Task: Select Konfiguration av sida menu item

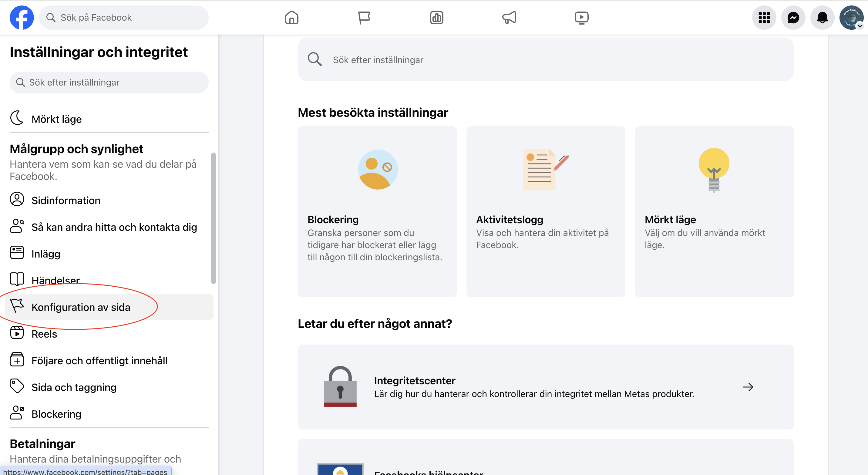Action: click(81, 307)
